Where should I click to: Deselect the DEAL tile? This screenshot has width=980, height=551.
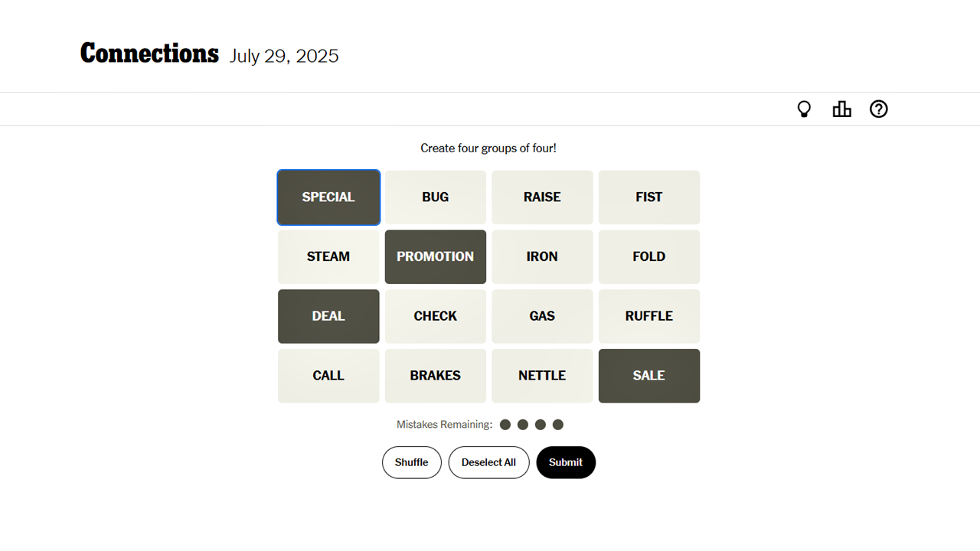[x=328, y=316]
